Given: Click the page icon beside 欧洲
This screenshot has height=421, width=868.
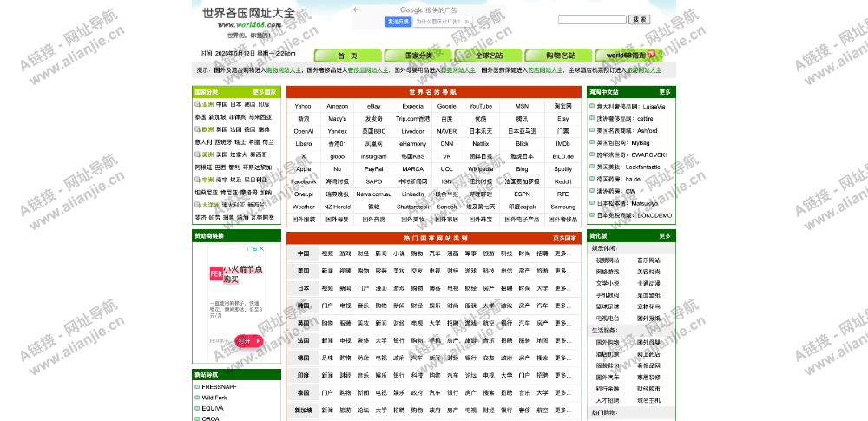Looking at the screenshot, I should [197, 129].
